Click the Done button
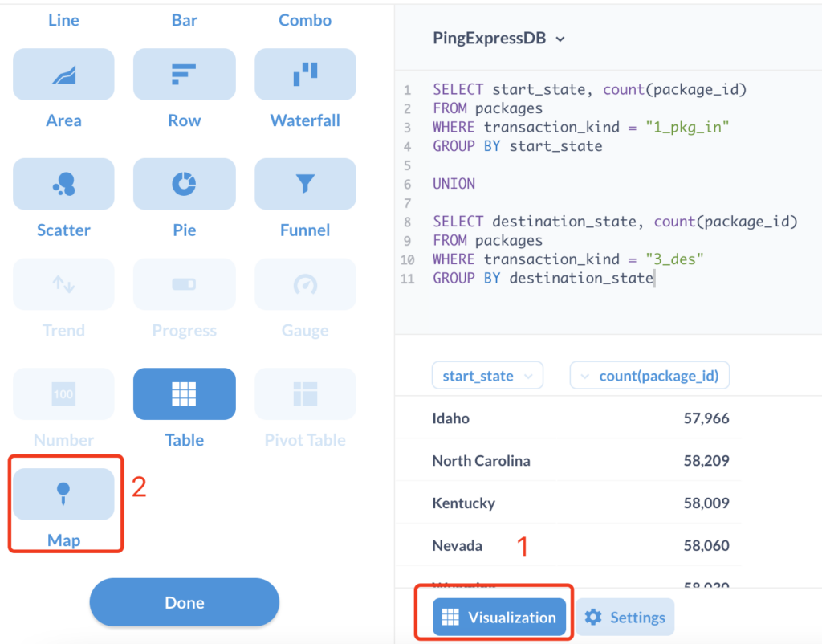Image resolution: width=822 pixels, height=644 pixels. pos(184,601)
